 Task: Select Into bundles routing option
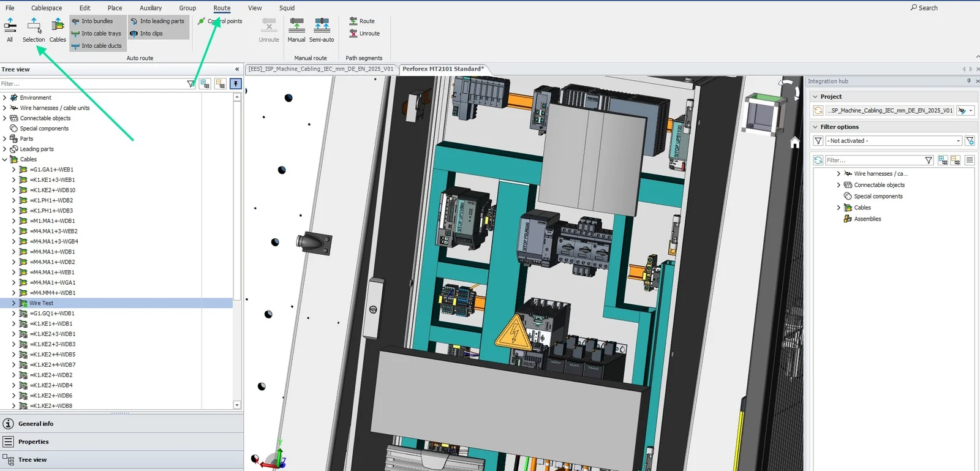pyautogui.click(x=92, y=21)
